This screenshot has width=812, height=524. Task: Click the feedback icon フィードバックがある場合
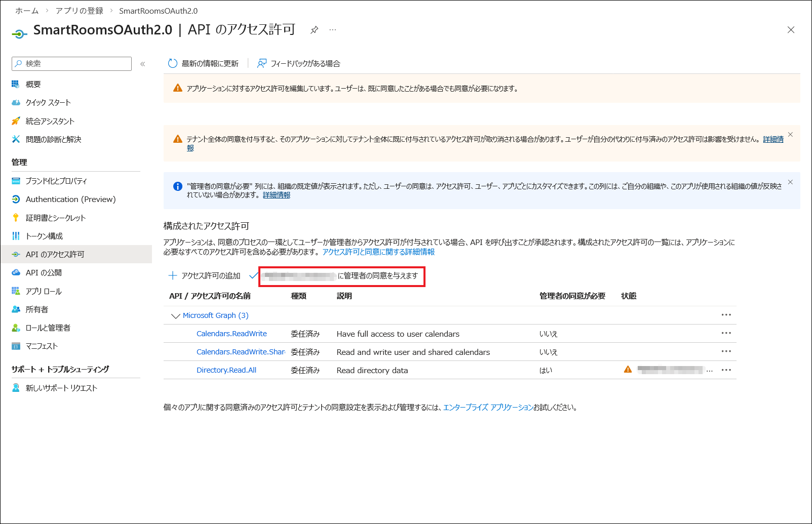click(x=262, y=63)
